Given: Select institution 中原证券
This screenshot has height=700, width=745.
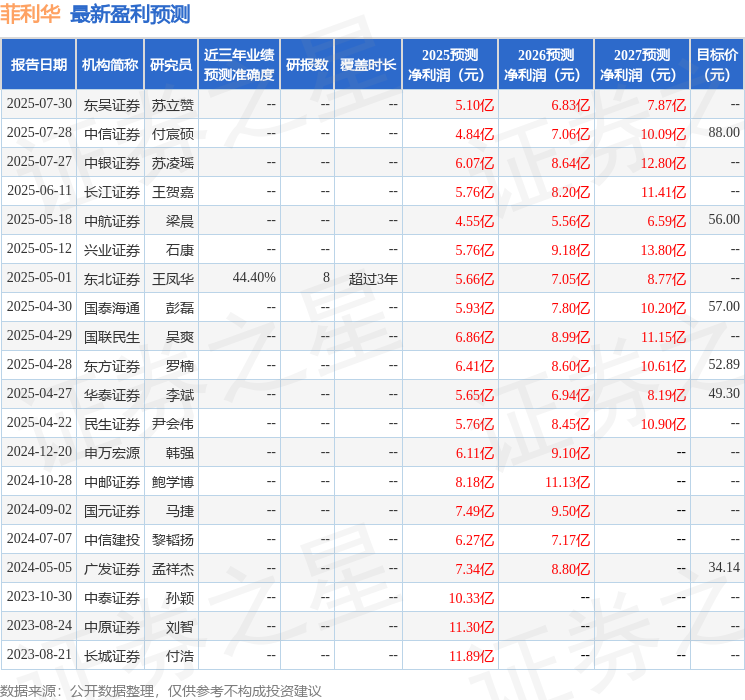Looking at the screenshot, I should (112, 627).
